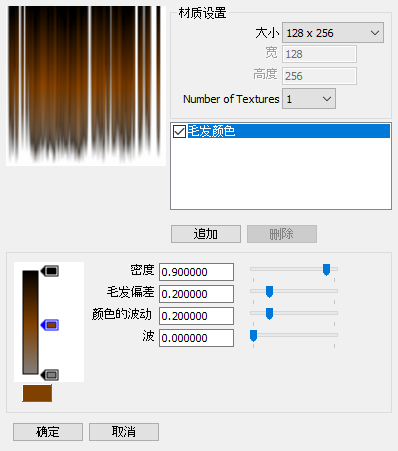The image size is (398, 451).
Task: Select the black gradient stop marker
Action: point(50,271)
